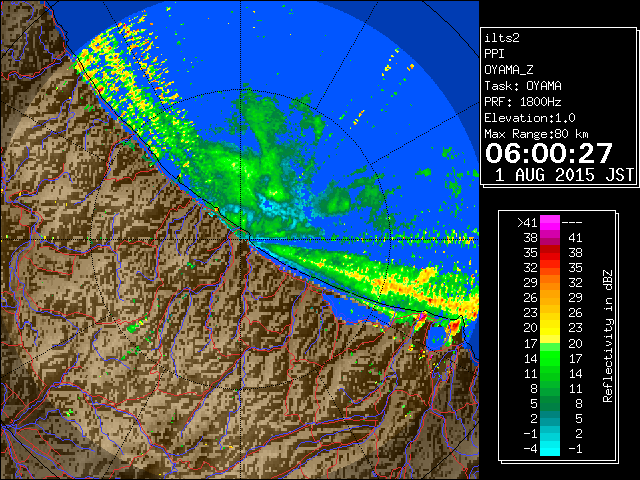This screenshot has height=480, width=640.
Task: Click the 'Elevation:1.0' text
Action: point(530,118)
